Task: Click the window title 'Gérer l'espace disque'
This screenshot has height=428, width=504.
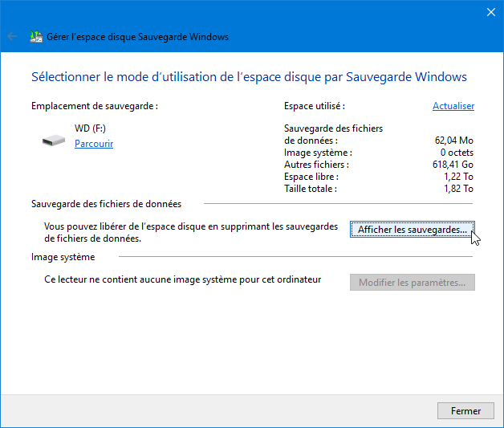Action: pos(137,37)
